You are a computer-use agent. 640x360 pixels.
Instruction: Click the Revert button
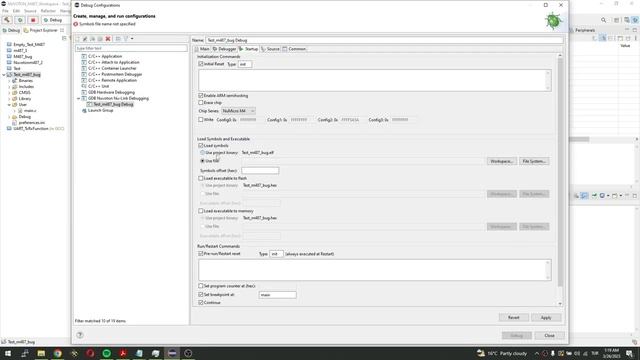513,318
